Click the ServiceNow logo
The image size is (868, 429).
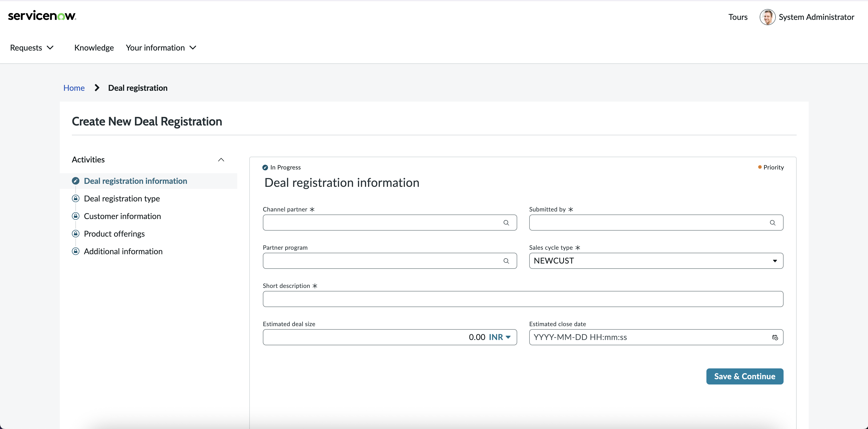(42, 16)
